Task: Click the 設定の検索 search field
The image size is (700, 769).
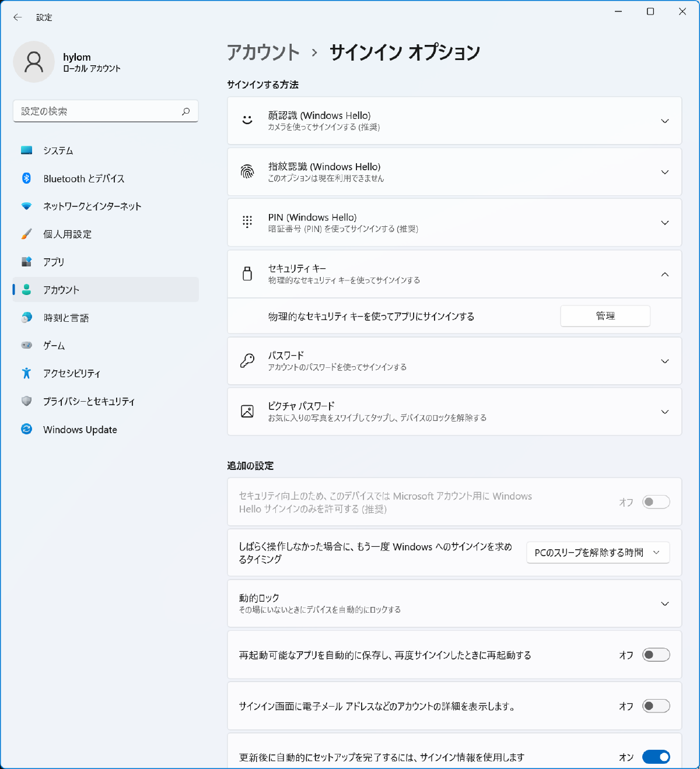Action: click(x=99, y=111)
